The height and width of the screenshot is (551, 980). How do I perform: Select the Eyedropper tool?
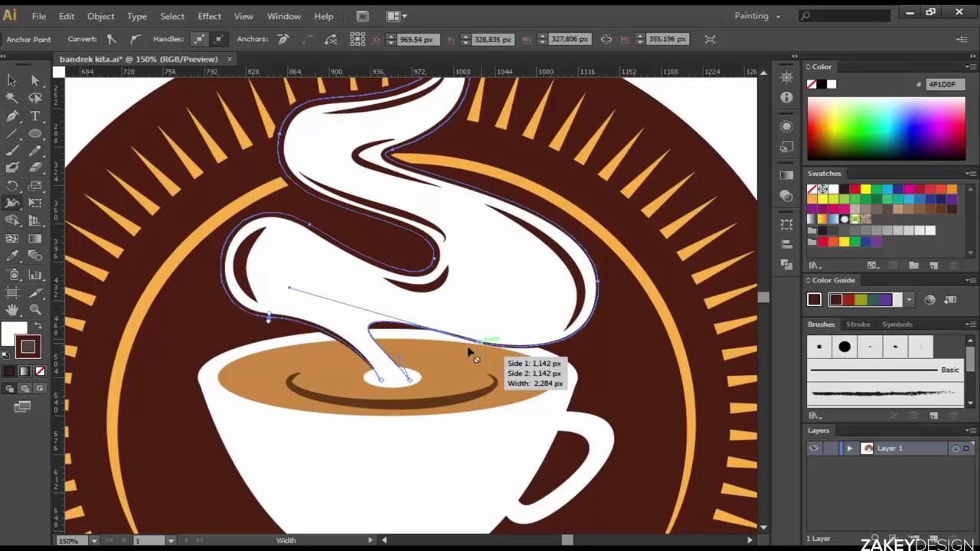[12, 256]
